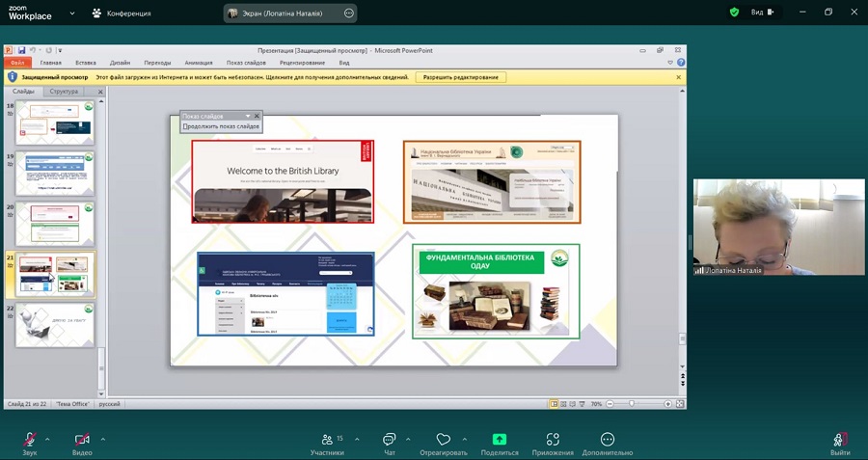868x460 pixels.
Task: Open the Zoom Workplace logo dropdown chevron
Action: click(x=72, y=14)
